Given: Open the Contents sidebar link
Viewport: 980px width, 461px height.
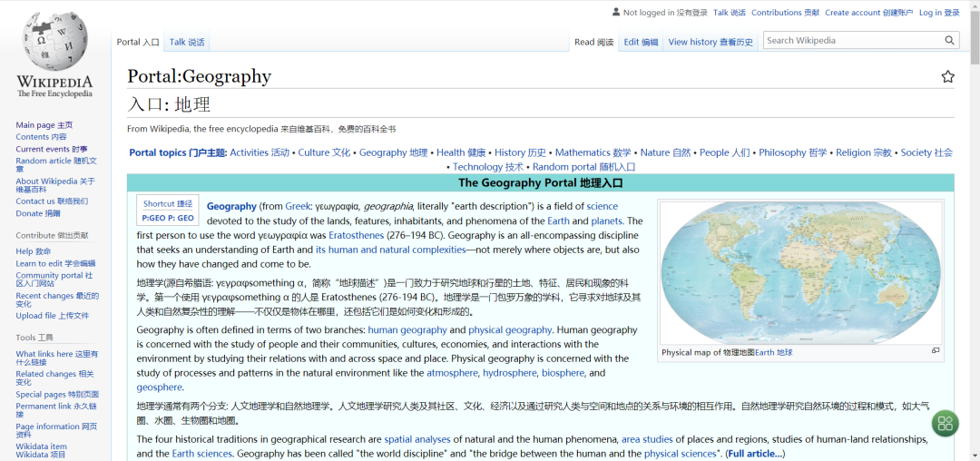Looking at the screenshot, I should click(x=41, y=137).
